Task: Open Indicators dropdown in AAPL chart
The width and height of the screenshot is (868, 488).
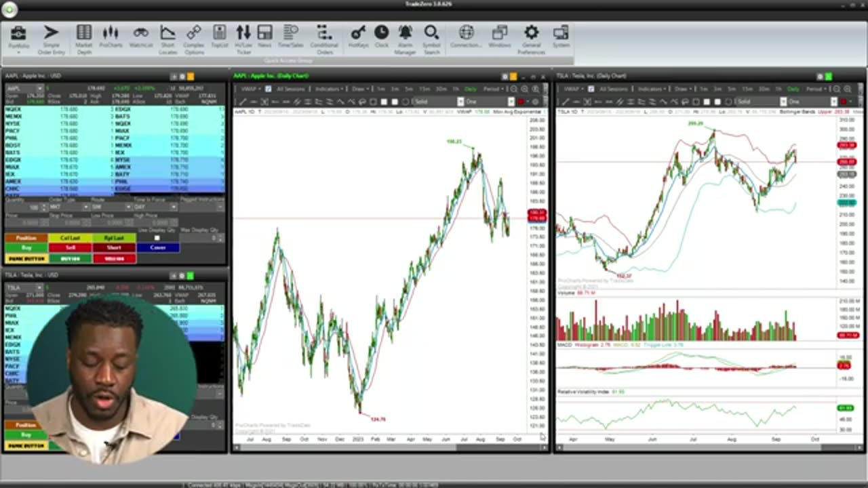Action: [x=329, y=89]
